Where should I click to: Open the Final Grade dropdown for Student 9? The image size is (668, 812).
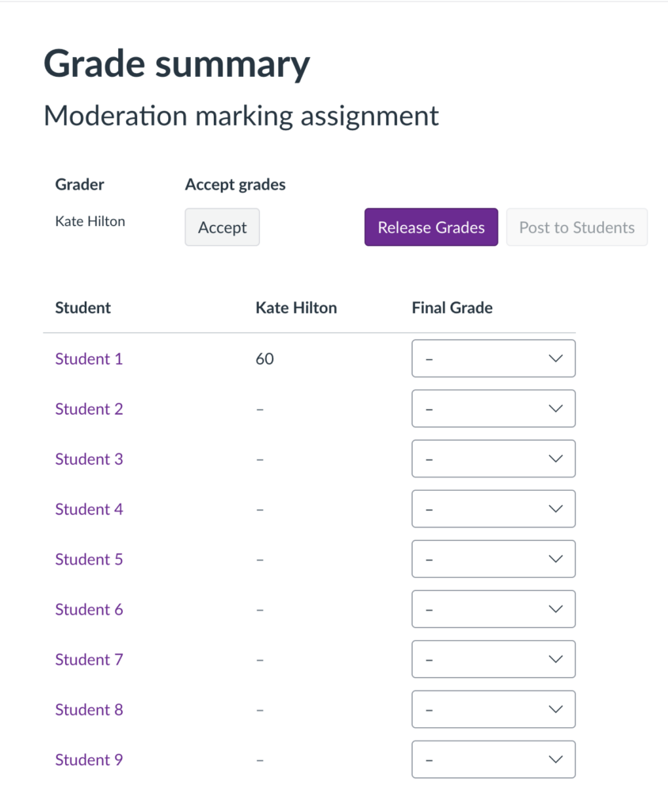click(x=493, y=759)
